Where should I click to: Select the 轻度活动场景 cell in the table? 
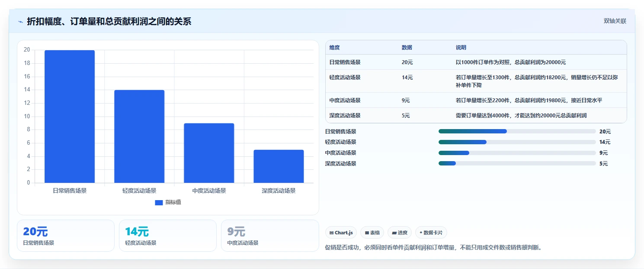(345, 78)
